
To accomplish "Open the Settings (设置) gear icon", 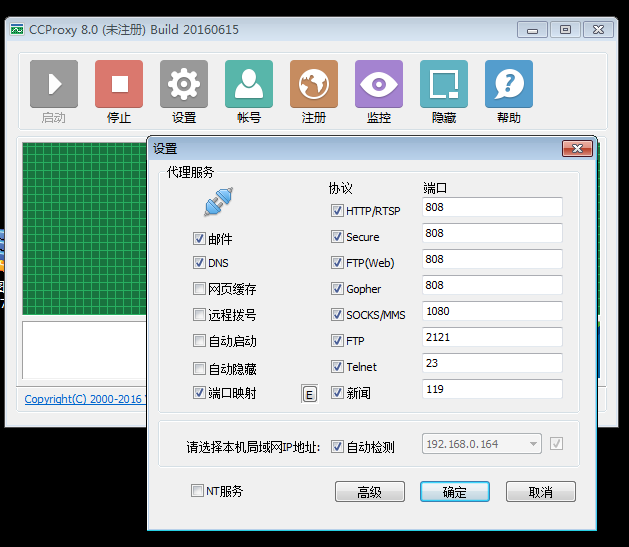I will pos(184,84).
